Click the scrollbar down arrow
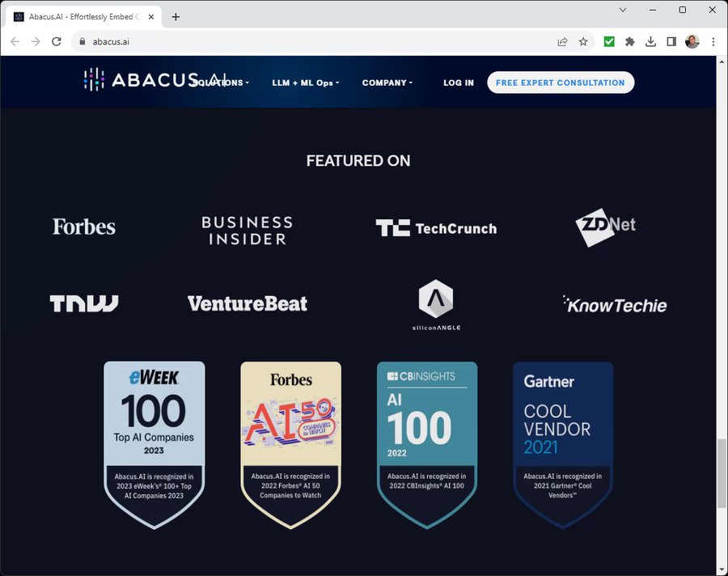This screenshot has width=728, height=576. [722, 570]
